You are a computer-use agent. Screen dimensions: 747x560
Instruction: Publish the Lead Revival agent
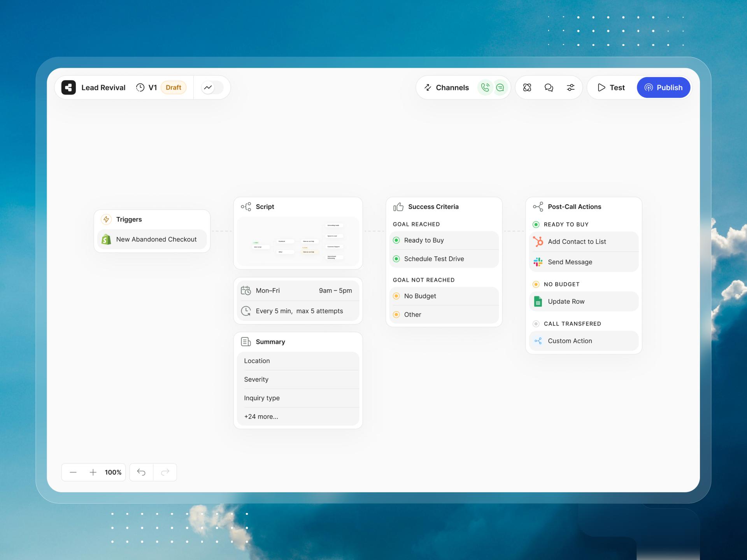click(x=663, y=87)
